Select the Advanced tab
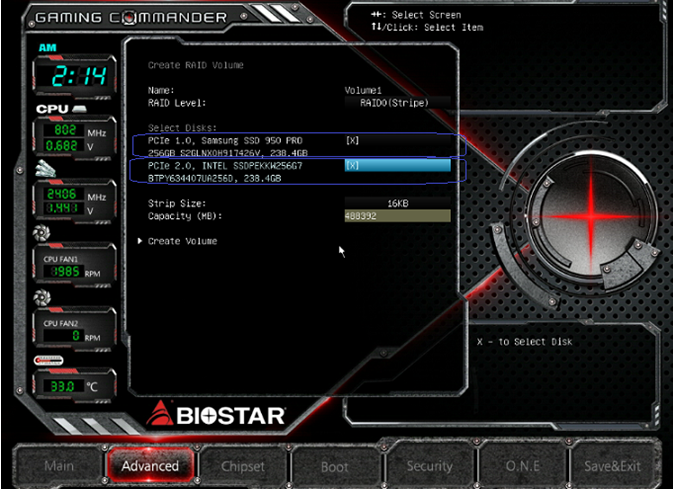Viewport: 673px width, 491px height. click(150, 466)
